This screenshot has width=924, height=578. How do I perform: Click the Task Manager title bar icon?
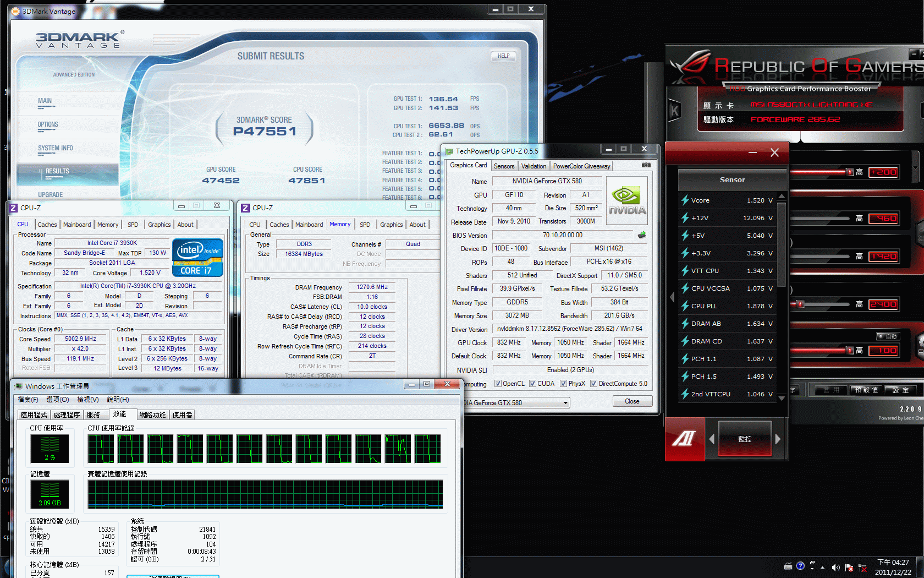(x=19, y=386)
